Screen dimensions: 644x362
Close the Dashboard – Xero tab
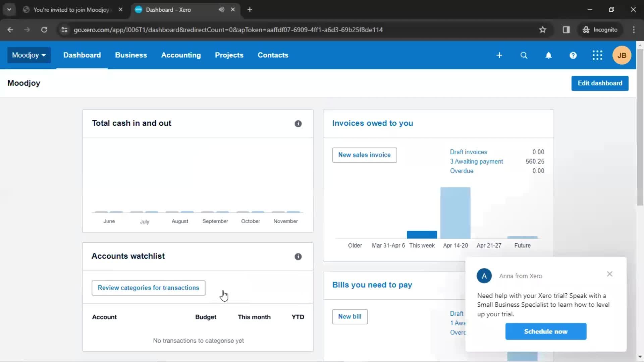[233, 10]
